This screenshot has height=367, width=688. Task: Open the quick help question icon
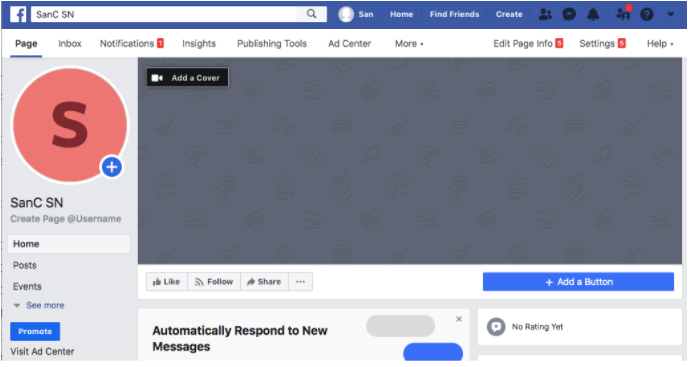click(646, 14)
